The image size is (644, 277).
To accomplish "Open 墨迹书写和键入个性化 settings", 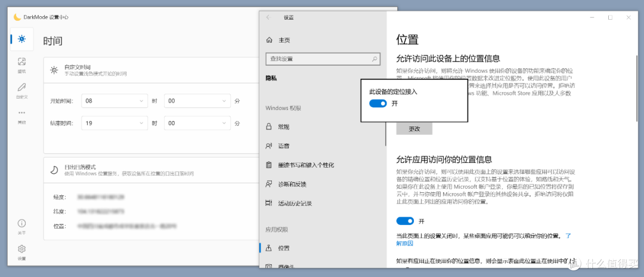I will pyautogui.click(x=300, y=165).
